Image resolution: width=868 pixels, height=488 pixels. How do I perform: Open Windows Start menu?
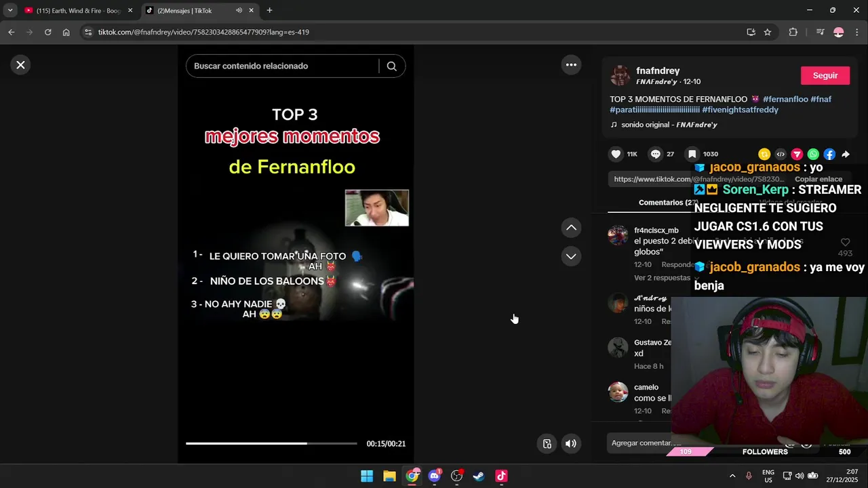point(367,476)
